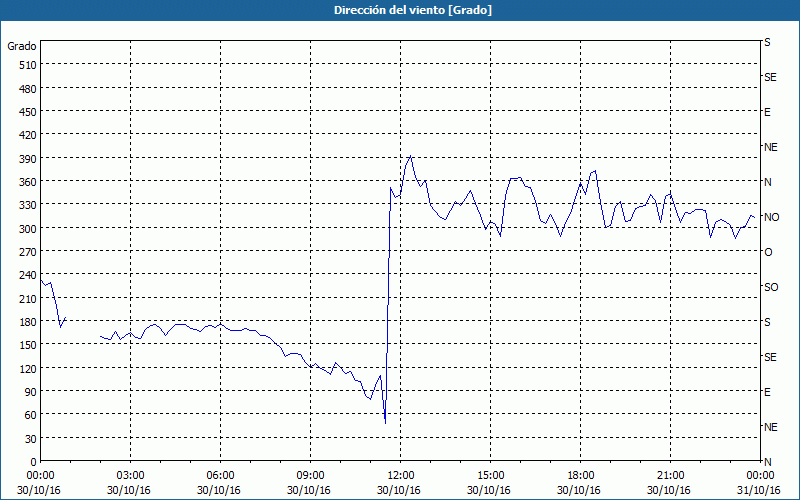800x500 pixels.
Task: Click the 30 label on the left axis
Action: pos(31,439)
